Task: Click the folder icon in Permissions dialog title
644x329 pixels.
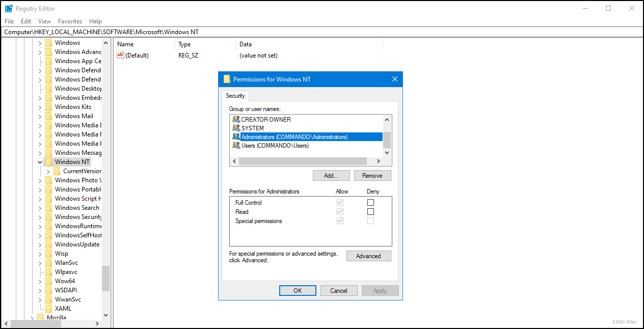Action: click(x=227, y=79)
